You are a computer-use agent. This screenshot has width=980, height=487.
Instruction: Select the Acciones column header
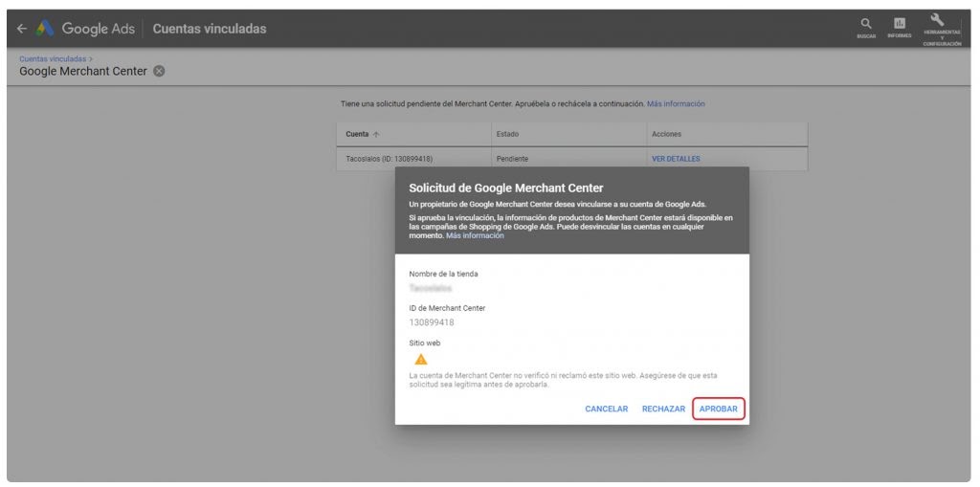[x=666, y=134]
